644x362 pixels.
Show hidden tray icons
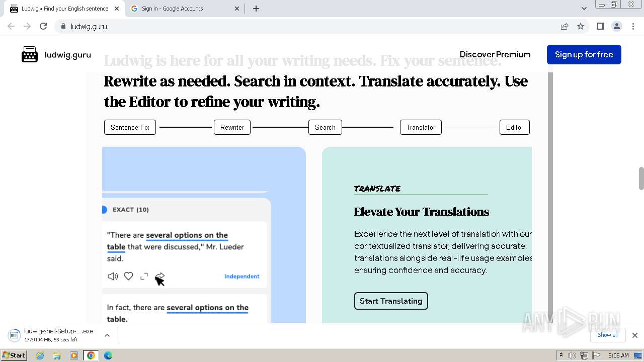click(561, 355)
